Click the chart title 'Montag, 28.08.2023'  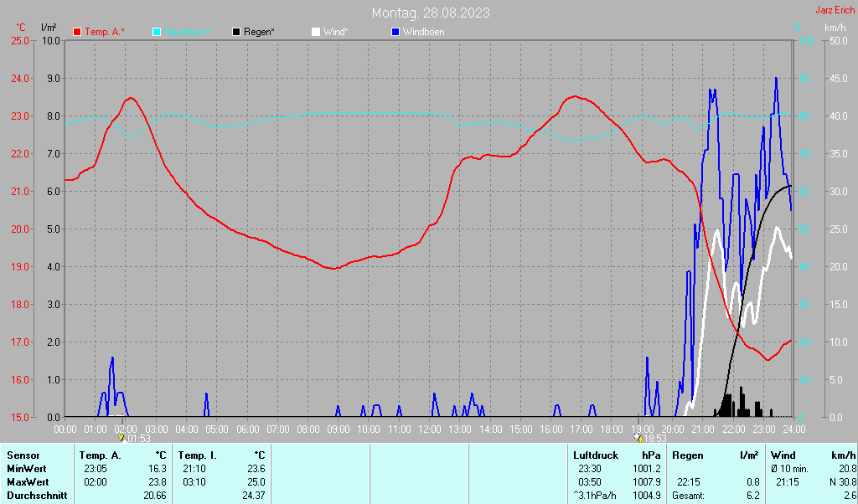coord(431,13)
